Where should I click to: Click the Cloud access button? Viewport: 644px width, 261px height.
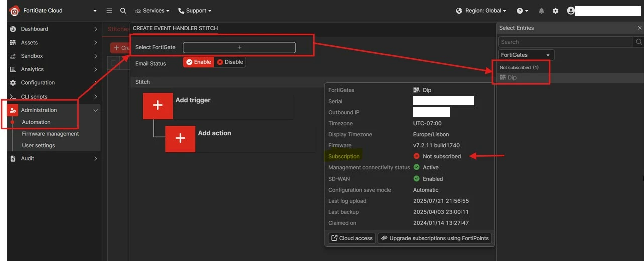pos(351,238)
